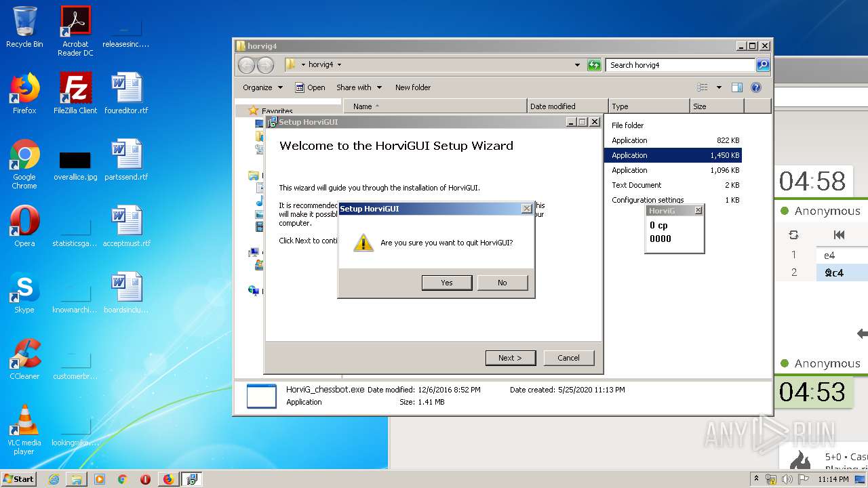
Task: Sort files by the Size column
Action: point(717,106)
